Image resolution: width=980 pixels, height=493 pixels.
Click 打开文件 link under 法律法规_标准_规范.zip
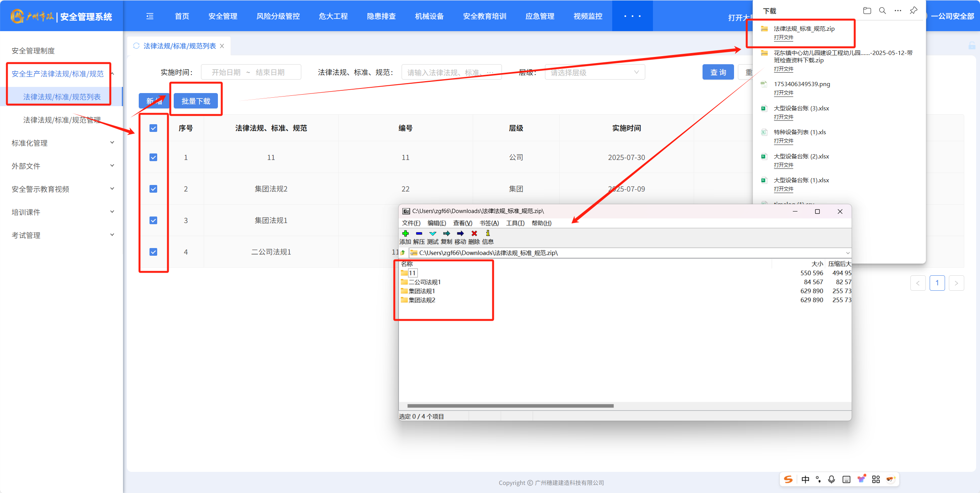(x=783, y=38)
